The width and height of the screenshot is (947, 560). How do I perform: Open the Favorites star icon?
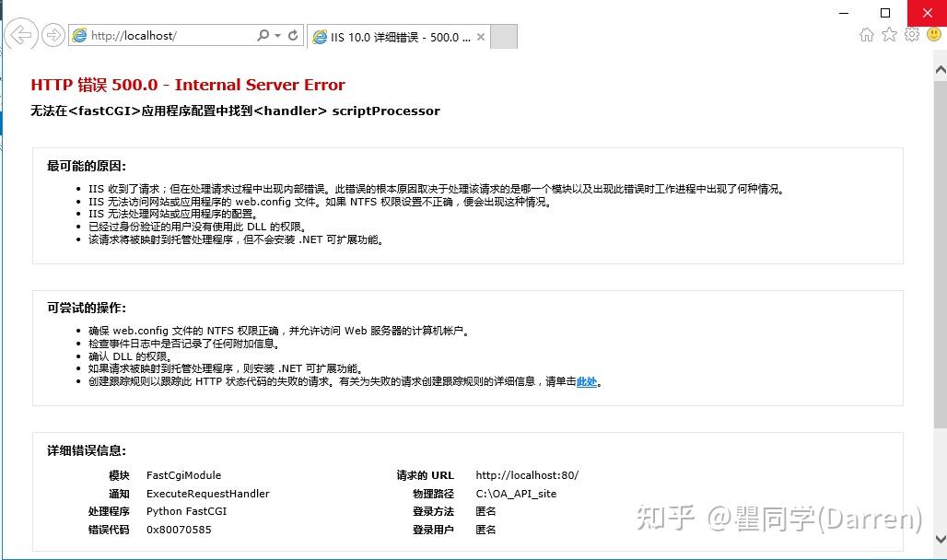pos(889,34)
